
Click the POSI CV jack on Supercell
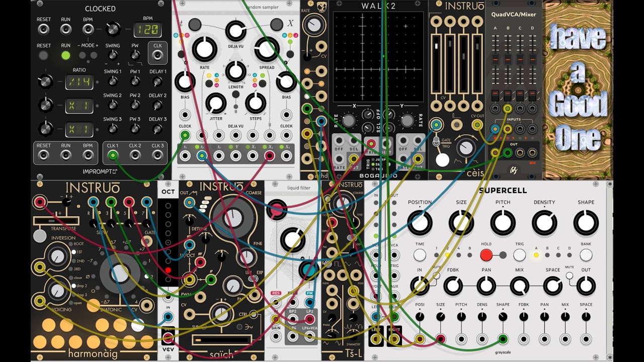(420, 339)
